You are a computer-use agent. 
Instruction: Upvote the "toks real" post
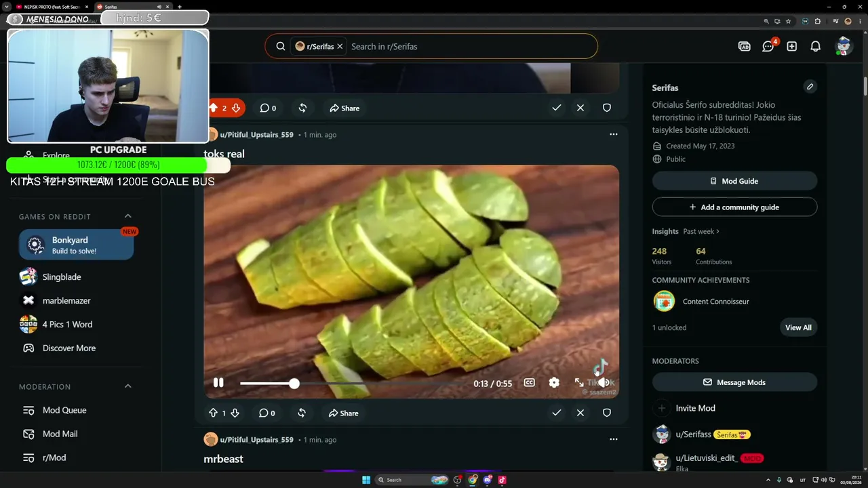pyautogui.click(x=213, y=413)
